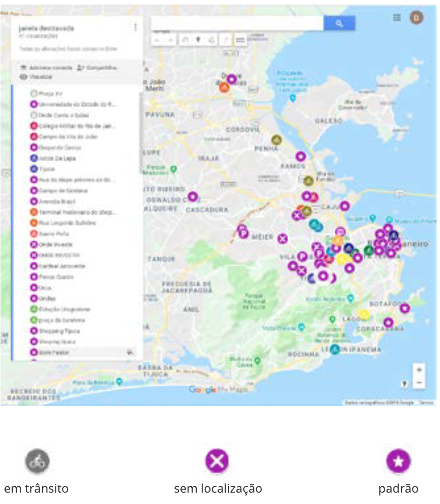
Task: Open the user account avatar
Action: [416, 17]
